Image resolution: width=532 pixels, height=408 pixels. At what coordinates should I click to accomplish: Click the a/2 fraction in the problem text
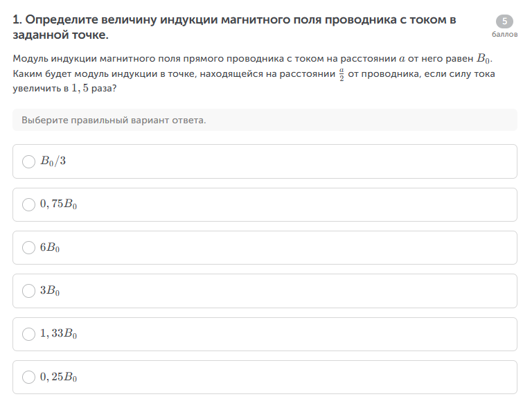pyautogui.click(x=341, y=74)
